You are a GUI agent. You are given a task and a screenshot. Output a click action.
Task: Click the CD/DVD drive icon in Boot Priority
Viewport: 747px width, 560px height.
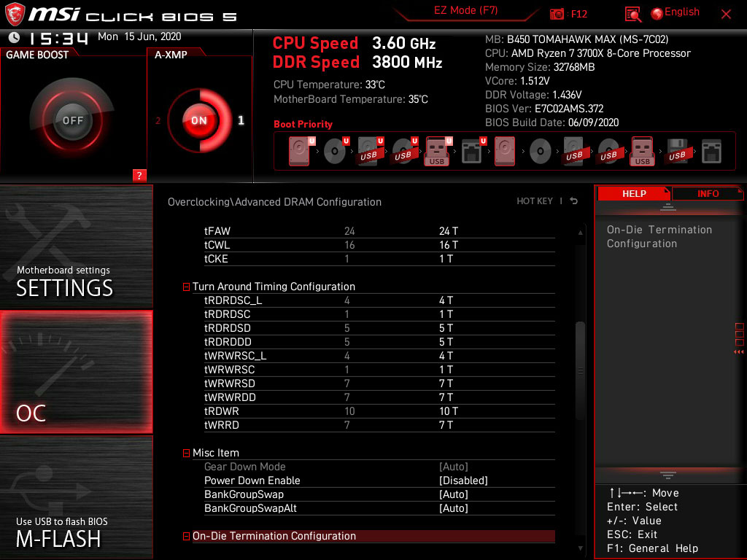click(x=335, y=151)
